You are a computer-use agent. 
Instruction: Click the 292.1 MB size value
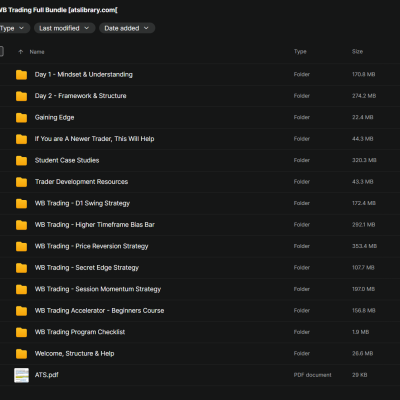[x=364, y=225]
